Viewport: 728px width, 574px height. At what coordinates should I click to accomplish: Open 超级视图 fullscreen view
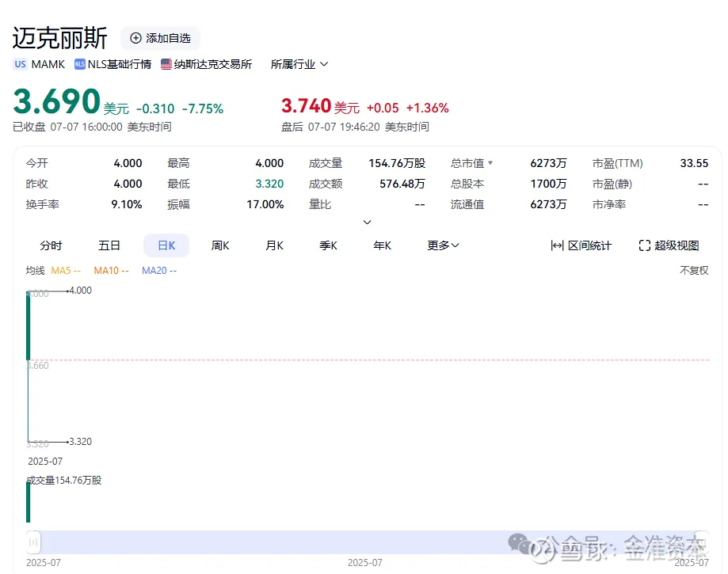coord(669,245)
